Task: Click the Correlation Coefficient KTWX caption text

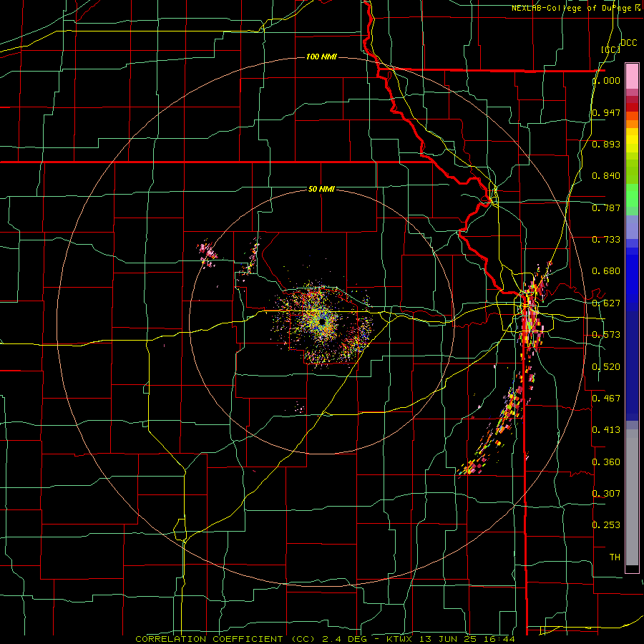Action: click(x=326, y=639)
